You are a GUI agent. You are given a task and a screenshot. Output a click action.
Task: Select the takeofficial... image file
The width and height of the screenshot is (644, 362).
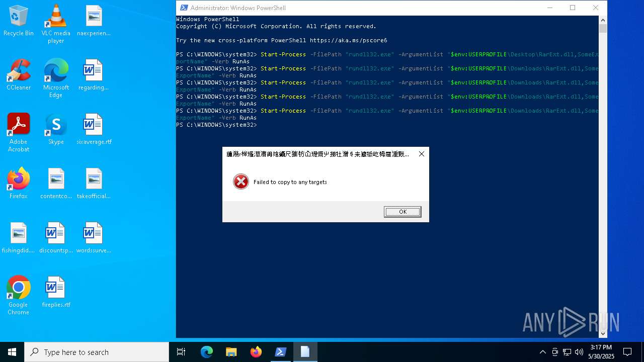[x=94, y=184]
